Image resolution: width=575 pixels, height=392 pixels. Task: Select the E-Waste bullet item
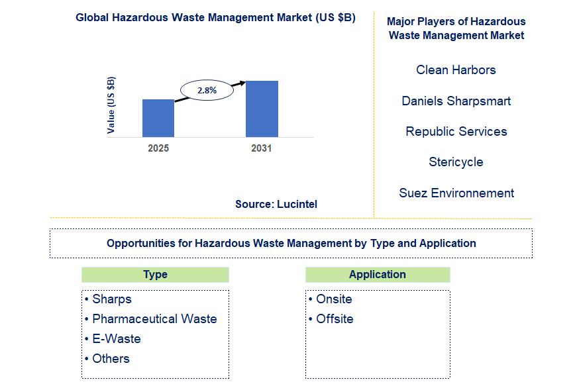tap(113, 339)
